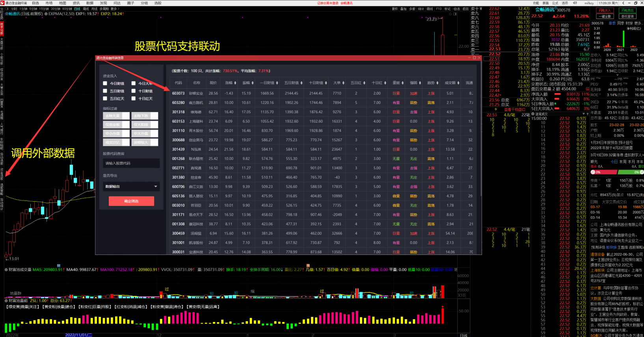Click the app logo icon at top-left

[x=2, y=3]
